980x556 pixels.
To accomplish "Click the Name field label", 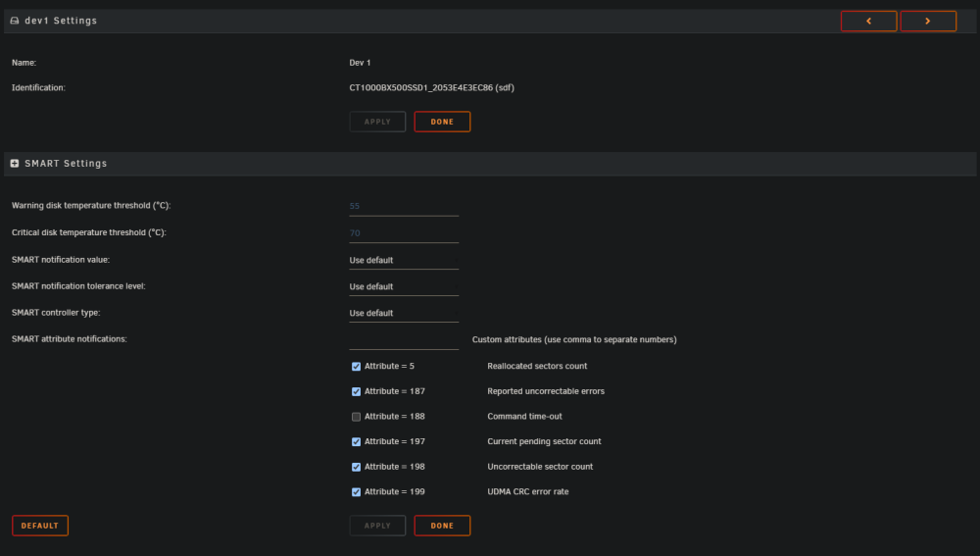I will click(24, 63).
